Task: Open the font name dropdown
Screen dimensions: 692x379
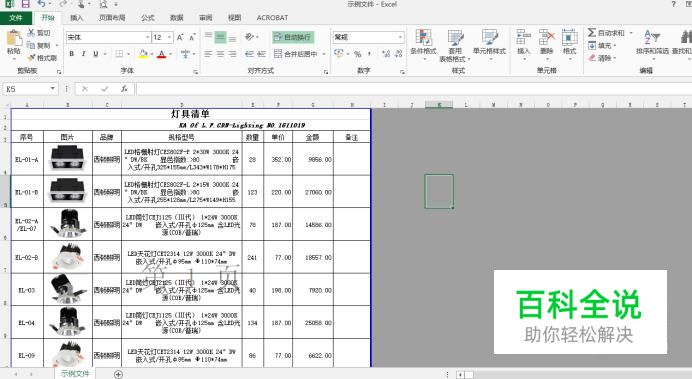Action: (x=147, y=38)
